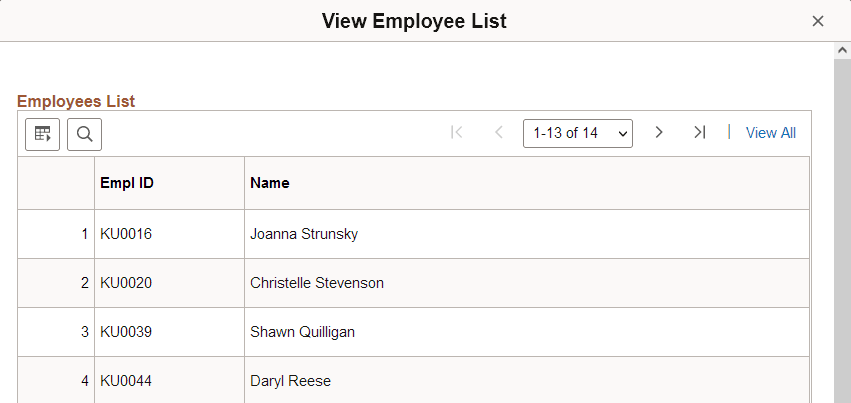The height and width of the screenshot is (403, 851).
Task: Select Daryl Reese row
Action: tap(414, 380)
